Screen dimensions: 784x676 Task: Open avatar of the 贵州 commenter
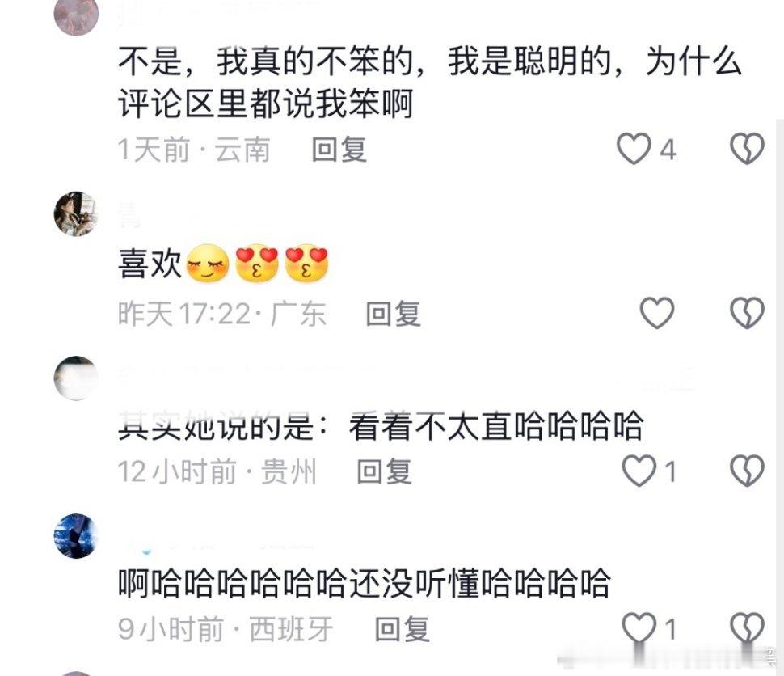coord(76,378)
